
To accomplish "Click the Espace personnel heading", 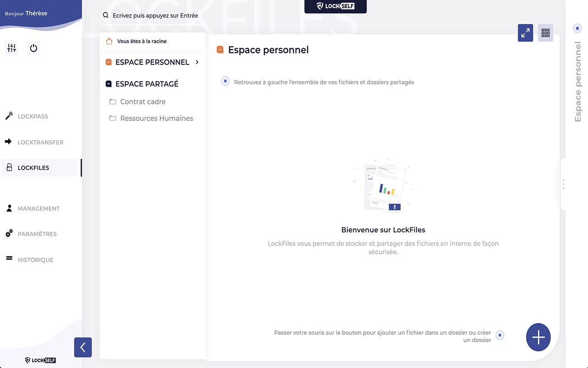I will (268, 50).
